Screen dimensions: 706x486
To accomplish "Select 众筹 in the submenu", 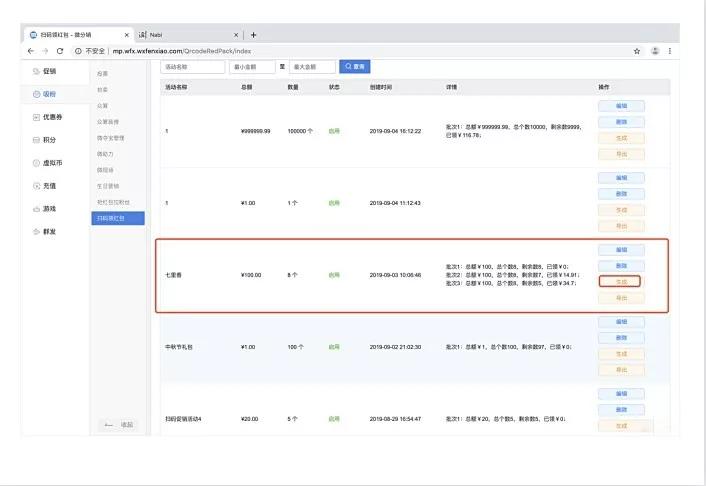I will click(102, 106).
